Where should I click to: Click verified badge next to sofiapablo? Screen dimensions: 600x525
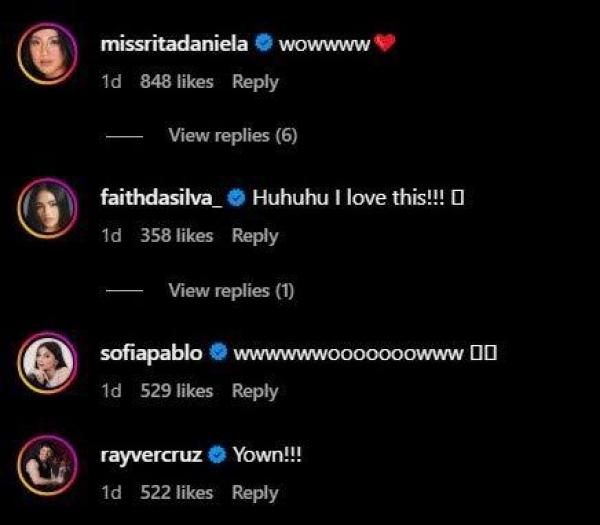tap(218, 352)
